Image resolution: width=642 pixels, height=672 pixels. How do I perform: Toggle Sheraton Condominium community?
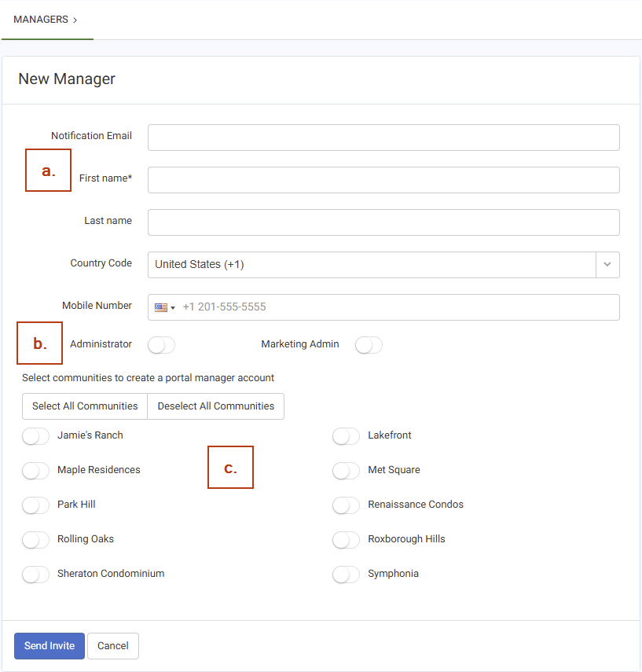35,575
